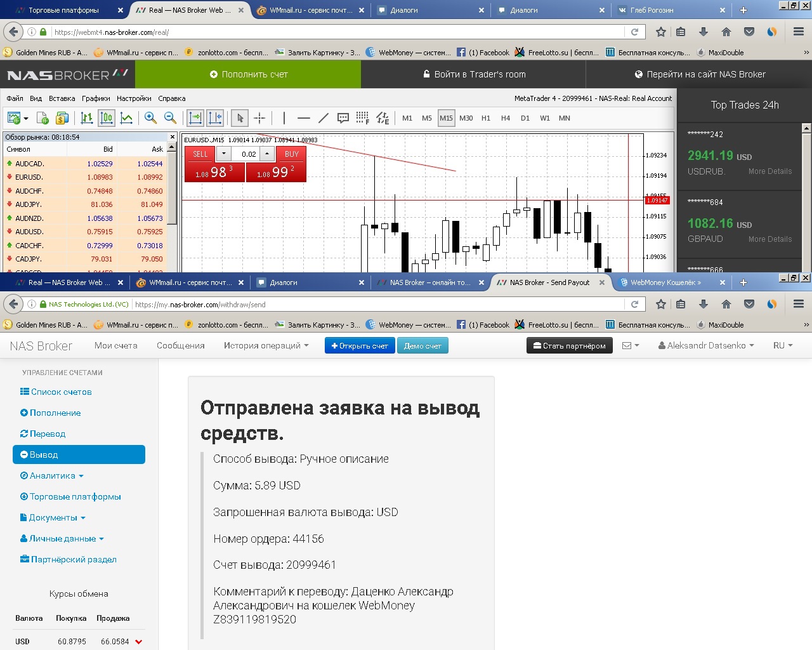
Task: Select the crosshair tool in MetaTrader toolbar
Action: (259, 118)
